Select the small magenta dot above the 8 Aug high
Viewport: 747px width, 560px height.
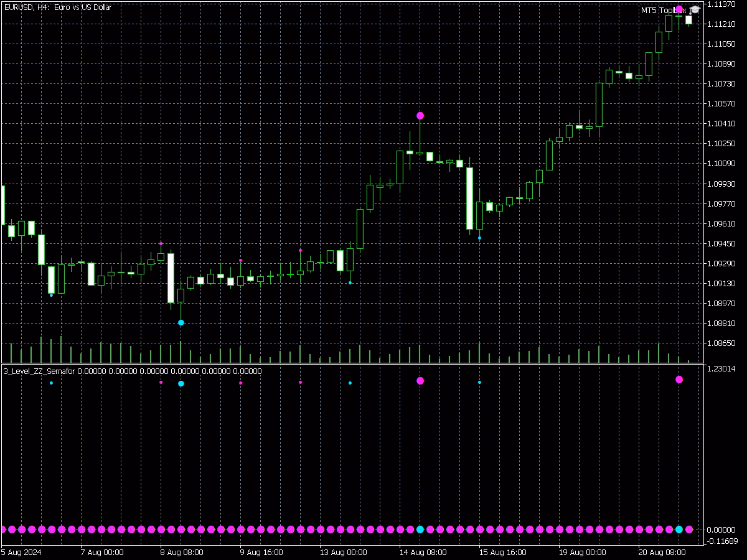pyautogui.click(x=161, y=243)
